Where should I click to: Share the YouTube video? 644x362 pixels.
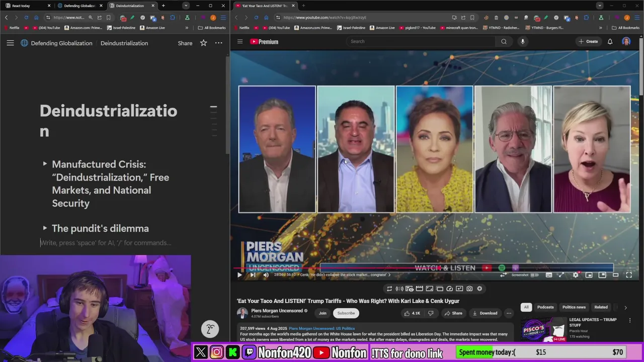tap(453, 313)
